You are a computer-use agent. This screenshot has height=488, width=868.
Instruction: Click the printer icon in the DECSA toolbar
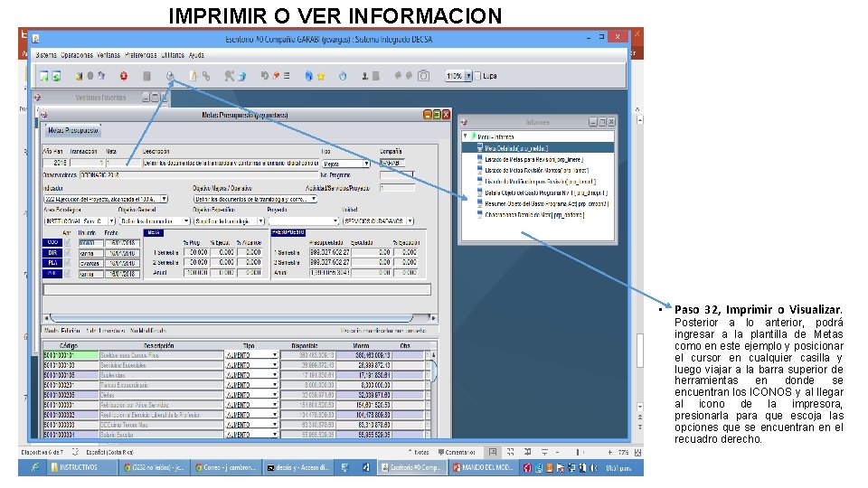170,76
